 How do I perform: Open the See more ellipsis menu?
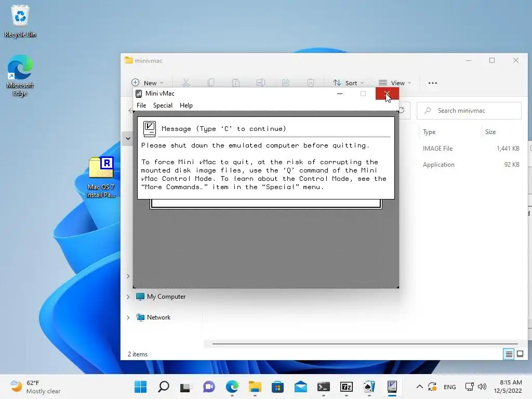[x=433, y=83]
